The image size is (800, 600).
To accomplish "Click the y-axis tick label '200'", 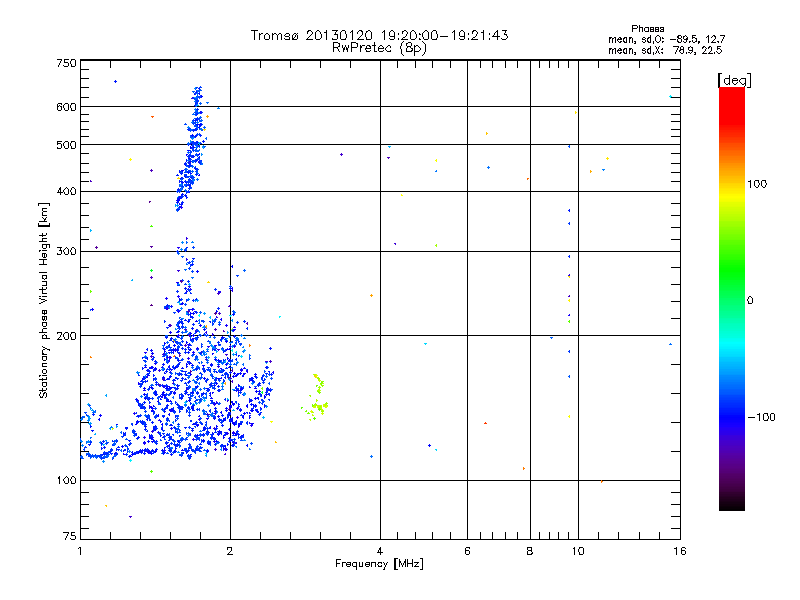I will click(66, 336).
